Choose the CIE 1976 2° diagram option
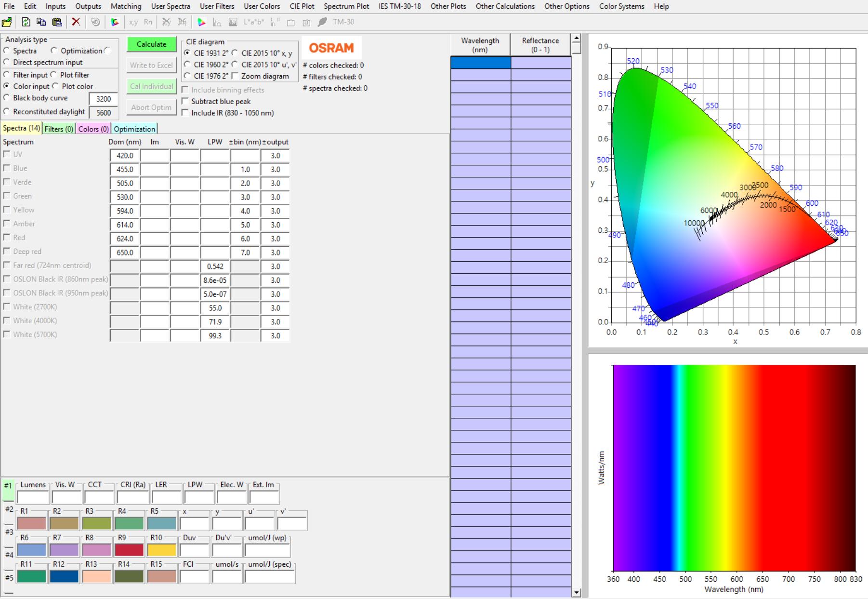The width and height of the screenshot is (868, 599). (187, 76)
